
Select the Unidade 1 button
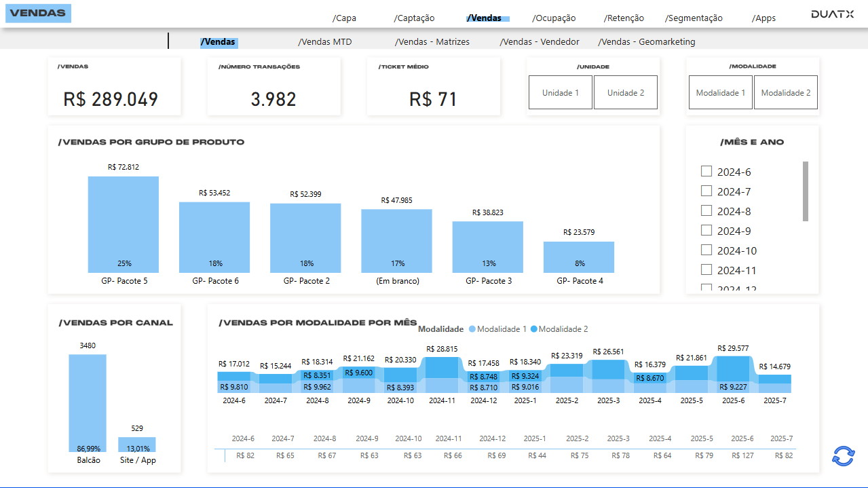[560, 92]
